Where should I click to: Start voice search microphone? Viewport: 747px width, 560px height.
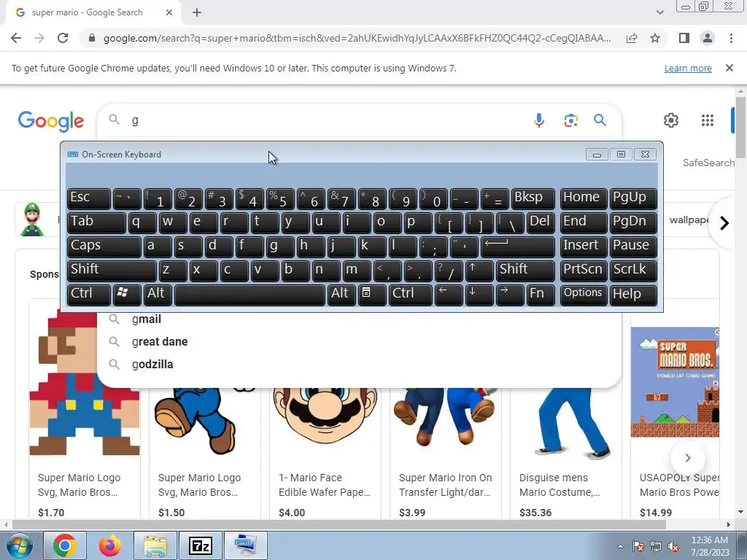click(x=539, y=120)
